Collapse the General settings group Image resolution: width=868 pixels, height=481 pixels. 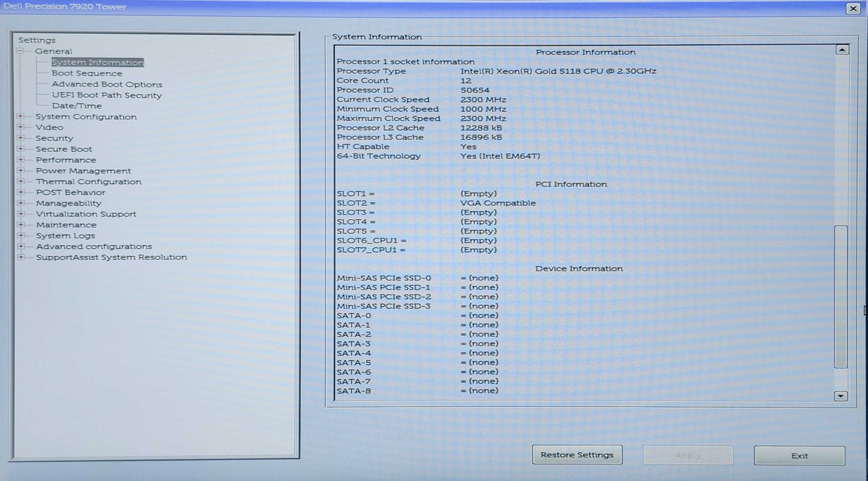(x=21, y=51)
